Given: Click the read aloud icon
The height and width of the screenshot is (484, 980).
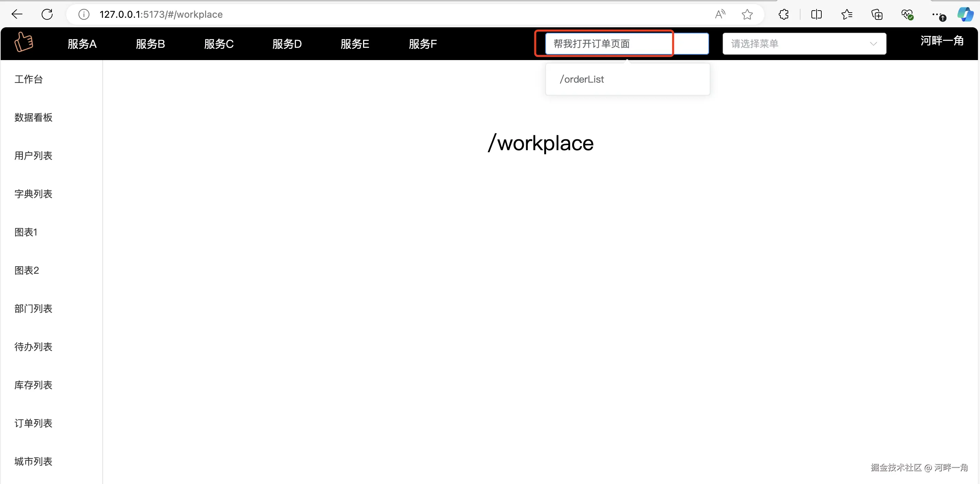Looking at the screenshot, I should pyautogui.click(x=720, y=14).
